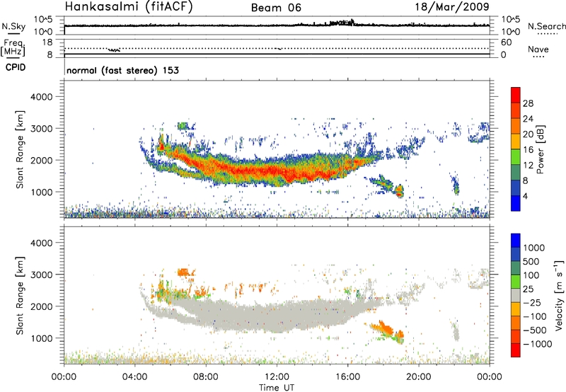Click the '1000' velocity colorbar tick
The image size is (566, 392).
click(533, 248)
